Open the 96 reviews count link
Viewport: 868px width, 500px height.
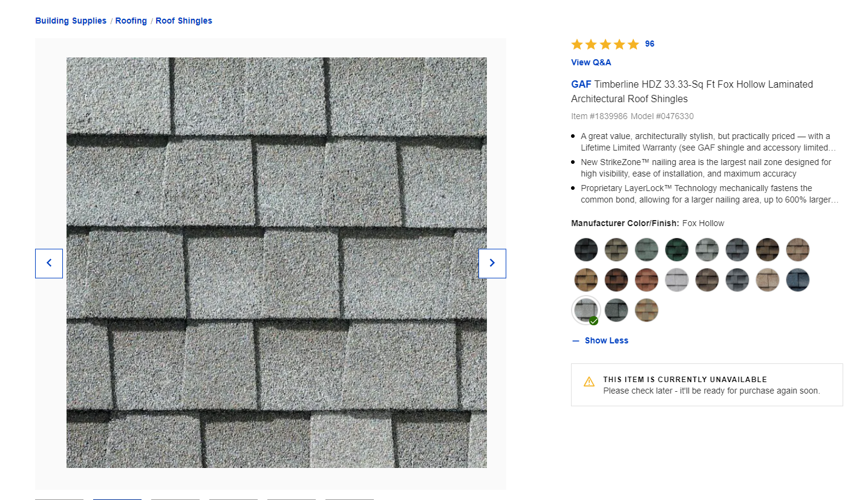pyautogui.click(x=650, y=44)
